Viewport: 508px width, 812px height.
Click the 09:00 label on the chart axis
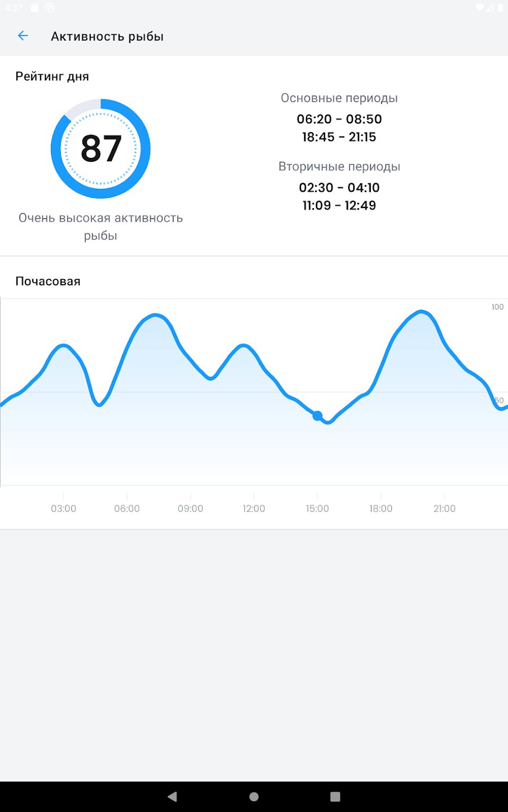pyautogui.click(x=190, y=509)
